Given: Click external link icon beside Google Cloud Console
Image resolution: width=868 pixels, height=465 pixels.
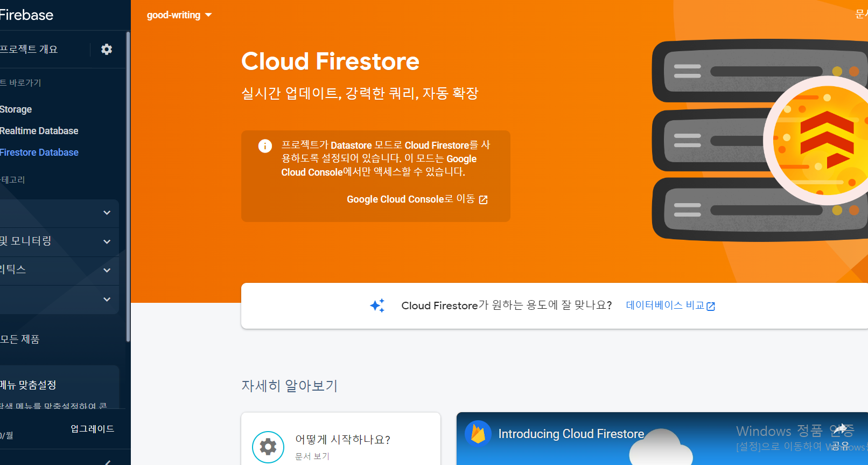Looking at the screenshot, I should (484, 200).
